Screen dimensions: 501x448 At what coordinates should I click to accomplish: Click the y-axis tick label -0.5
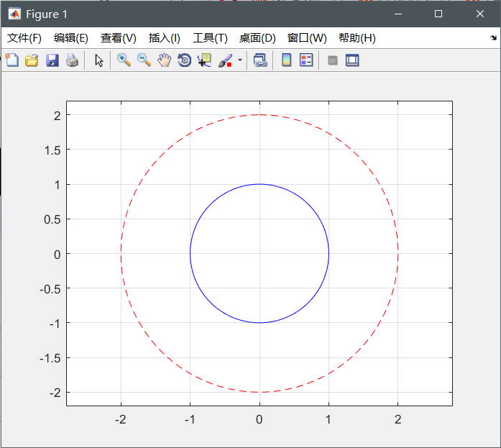(x=50, y=289)
